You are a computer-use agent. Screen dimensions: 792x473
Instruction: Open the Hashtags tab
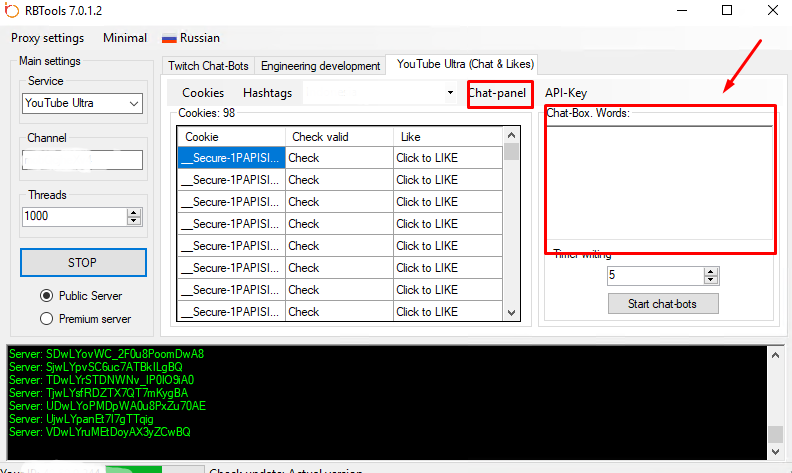coord(267,93)
